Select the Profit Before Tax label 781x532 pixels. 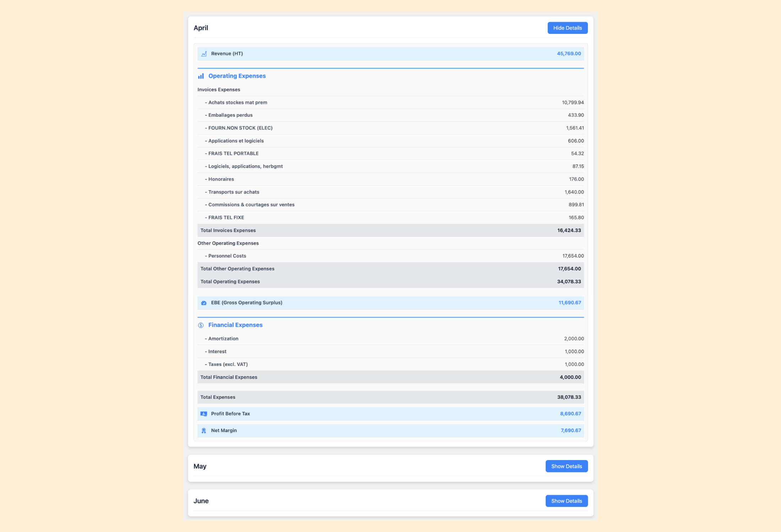(x=230, y=414)
